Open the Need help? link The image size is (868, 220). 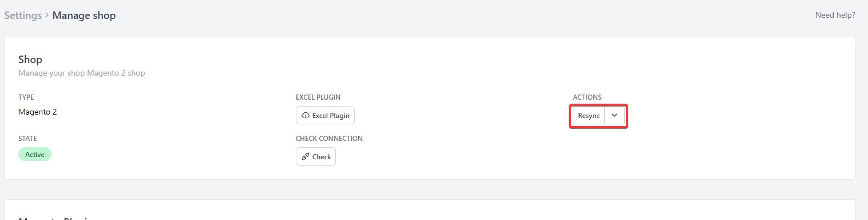[835, 15]
